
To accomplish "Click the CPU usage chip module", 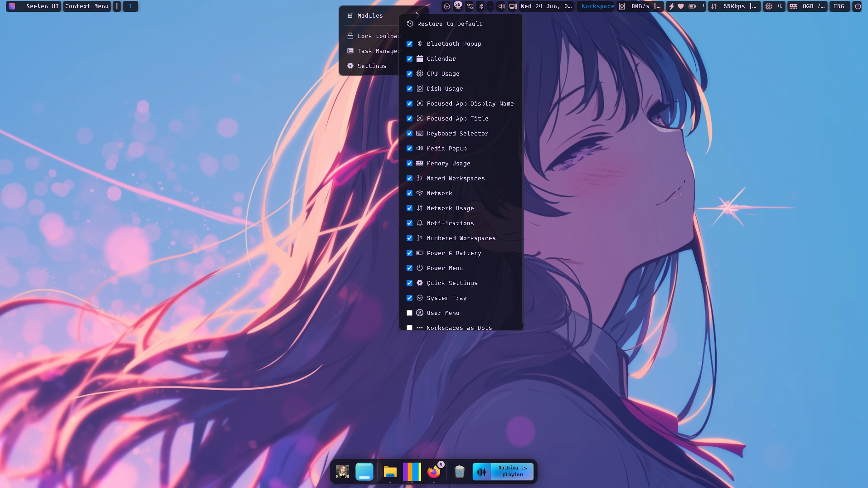I will 774,6.
